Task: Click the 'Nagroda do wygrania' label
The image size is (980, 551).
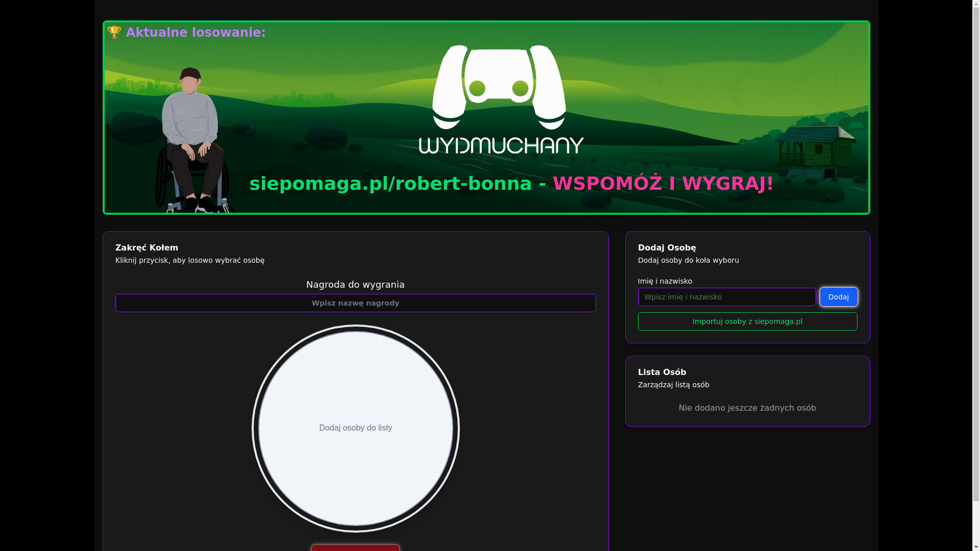Action: click(x=355, y=285)
